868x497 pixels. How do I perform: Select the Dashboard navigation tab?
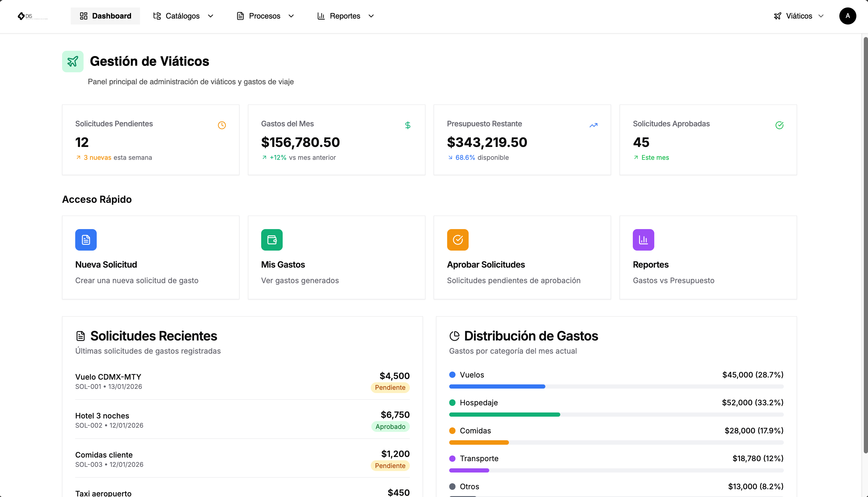click(x=105, y=16)
